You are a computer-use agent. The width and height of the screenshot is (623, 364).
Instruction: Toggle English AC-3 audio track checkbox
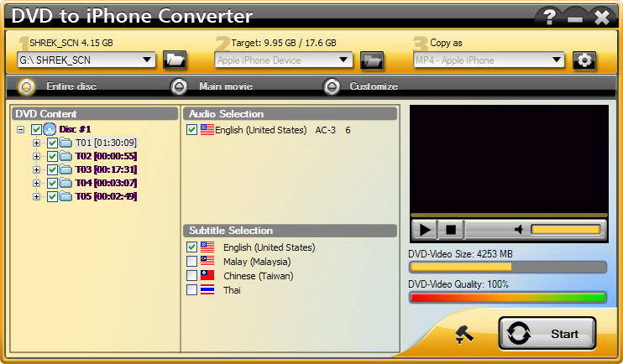click(192, 130)
